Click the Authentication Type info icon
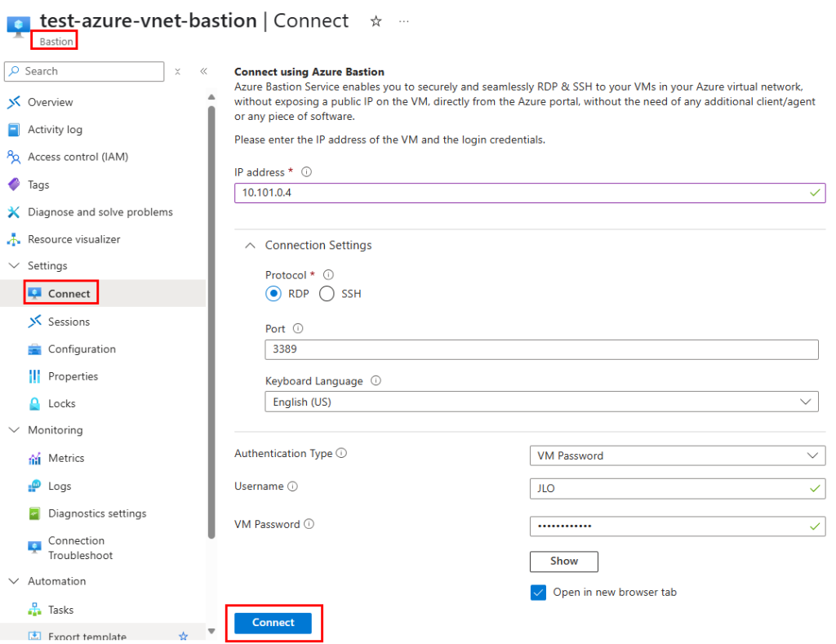Image resolution: width=836 pixels, height=644 pixels. [341, 453]
